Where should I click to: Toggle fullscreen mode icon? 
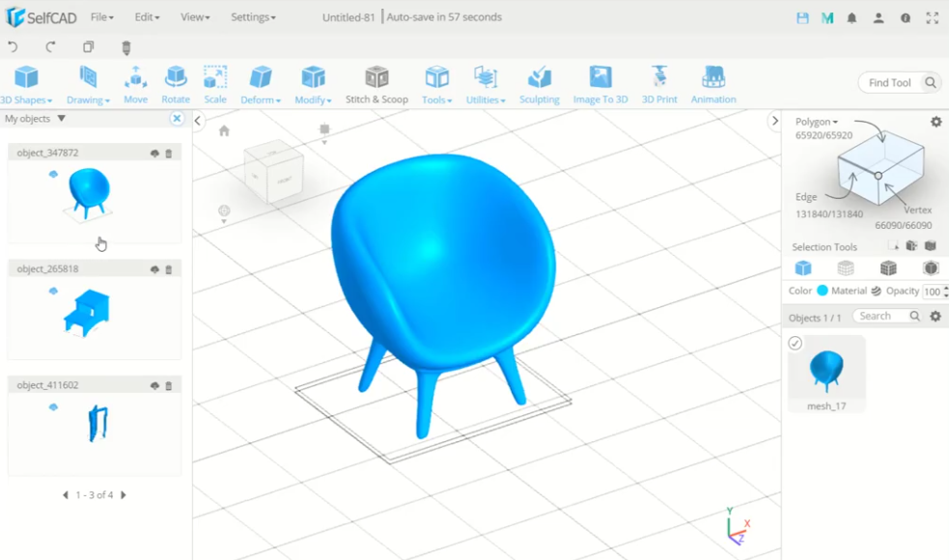pos(932,17)
